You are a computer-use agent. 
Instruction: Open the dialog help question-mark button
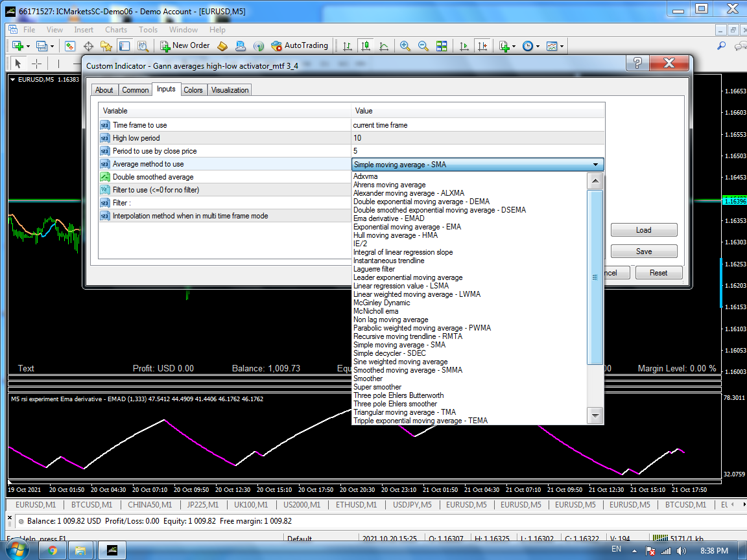(x=637, y=63)
